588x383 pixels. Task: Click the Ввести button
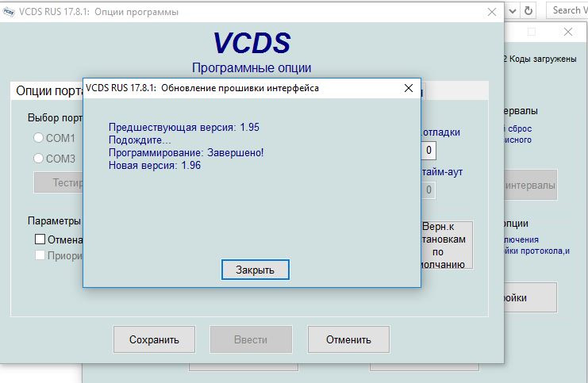[251, 339]
